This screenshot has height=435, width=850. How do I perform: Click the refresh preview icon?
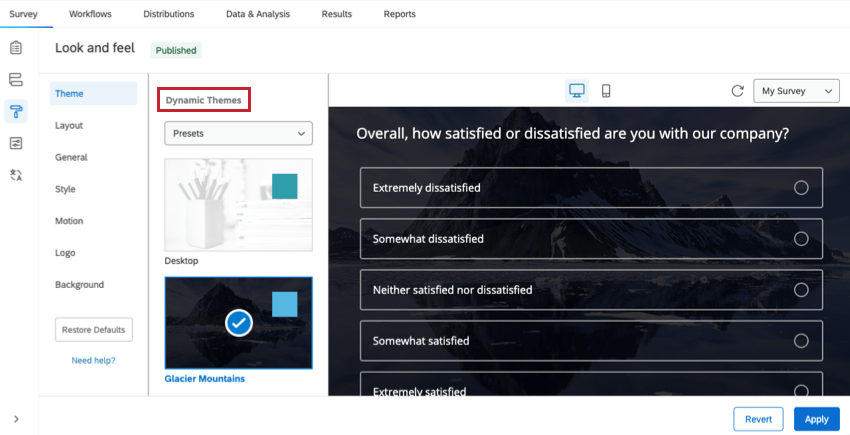tap(737, 91)
